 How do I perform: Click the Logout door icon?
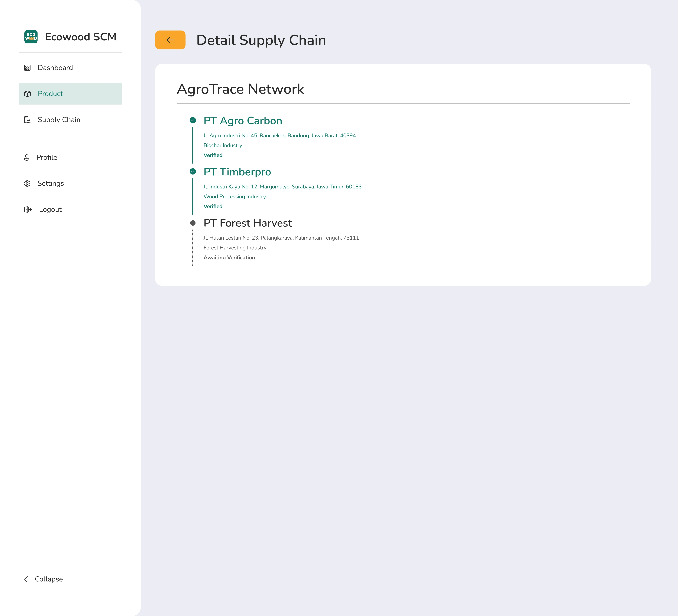[28, 210]
